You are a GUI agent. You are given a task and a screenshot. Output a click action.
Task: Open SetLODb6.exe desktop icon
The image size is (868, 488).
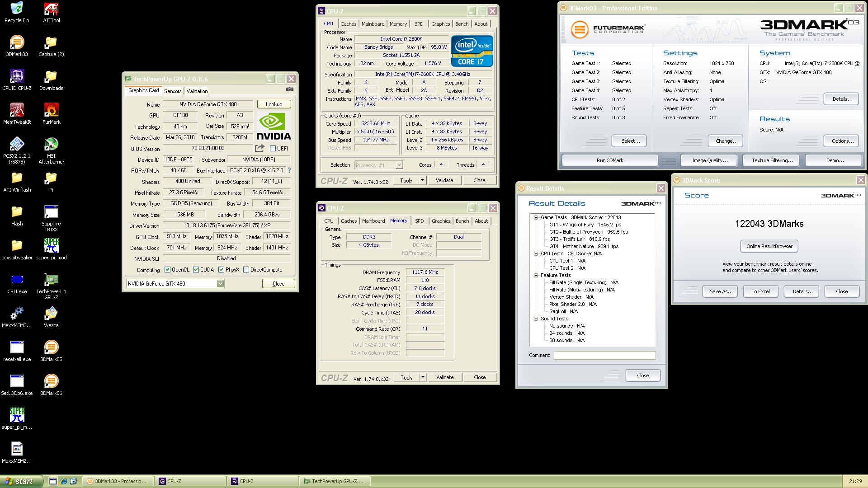tap(17, 385)
